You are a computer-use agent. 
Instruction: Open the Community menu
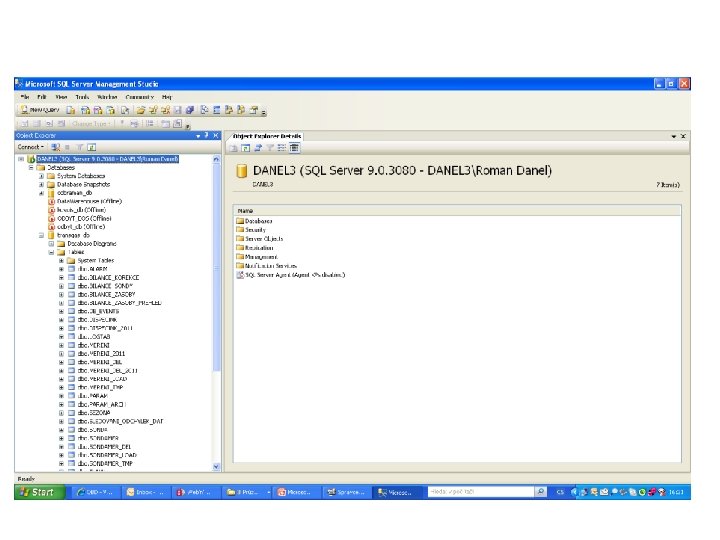pyautogui.click(x=140, y=97)
